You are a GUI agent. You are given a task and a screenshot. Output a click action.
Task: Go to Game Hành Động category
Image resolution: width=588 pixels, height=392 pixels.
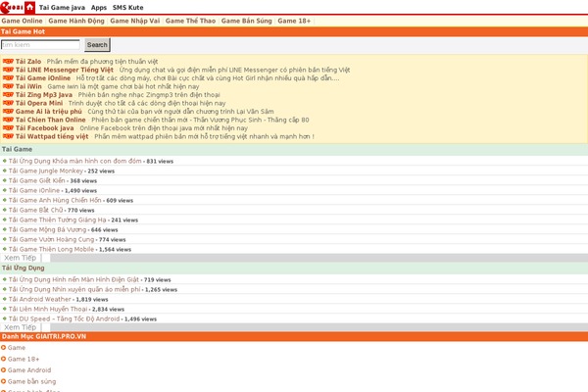pyautogui.click(x=76, y=21)
